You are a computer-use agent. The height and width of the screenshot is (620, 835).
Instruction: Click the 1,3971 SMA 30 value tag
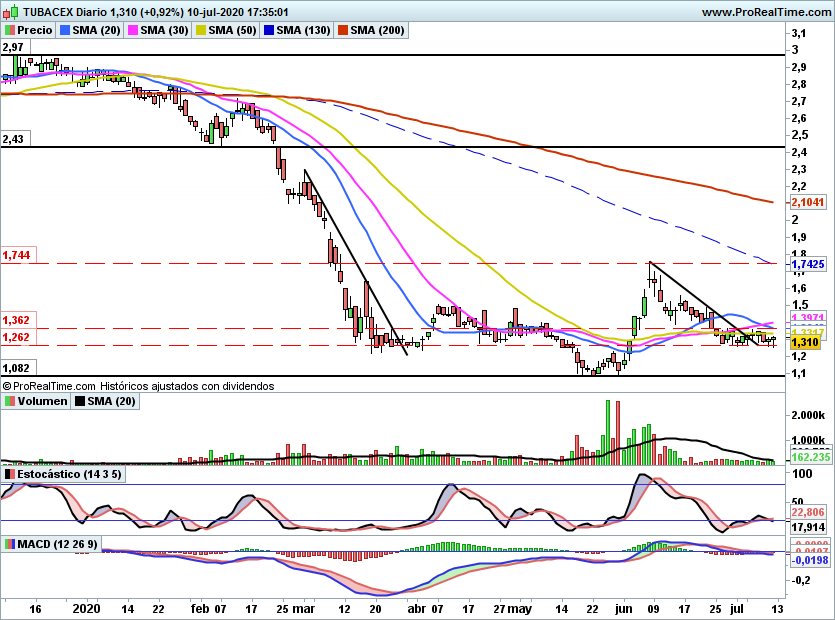click(807, 318)
